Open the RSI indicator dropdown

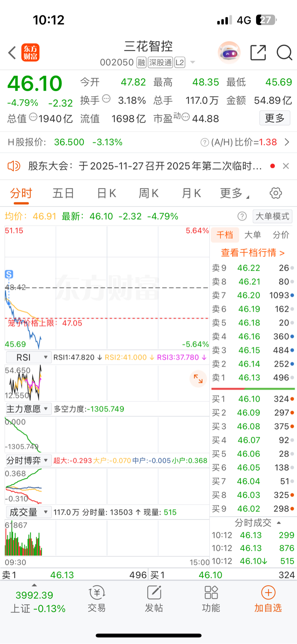click(x=29, y=357)
